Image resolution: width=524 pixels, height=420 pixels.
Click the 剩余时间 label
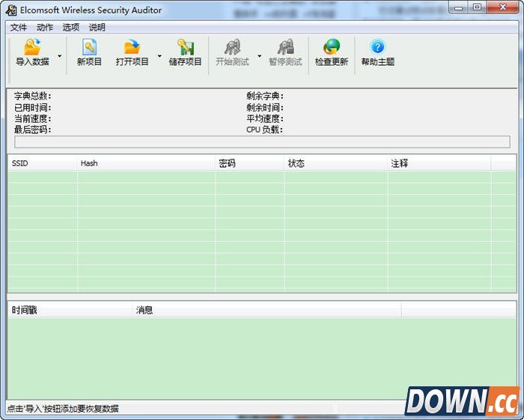(265, 108)
